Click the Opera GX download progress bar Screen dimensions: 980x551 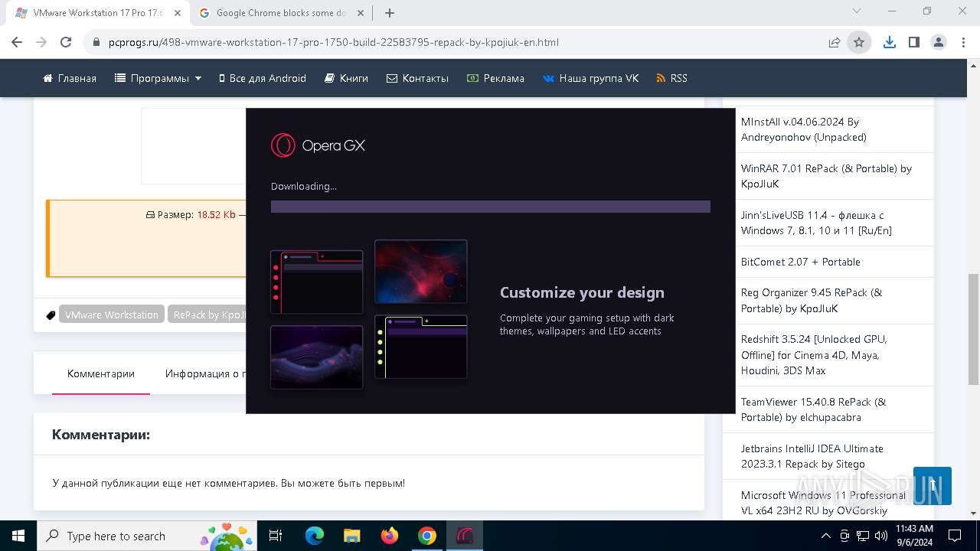[491, 207]
